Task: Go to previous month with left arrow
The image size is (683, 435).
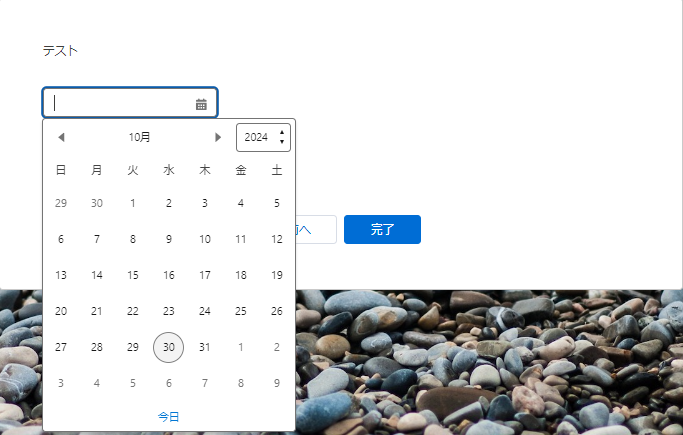Action: coord(61,137)
